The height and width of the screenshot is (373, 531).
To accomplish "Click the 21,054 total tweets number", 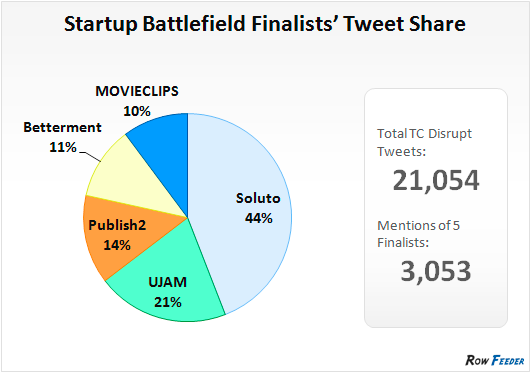I will click(x=436, y=181).
